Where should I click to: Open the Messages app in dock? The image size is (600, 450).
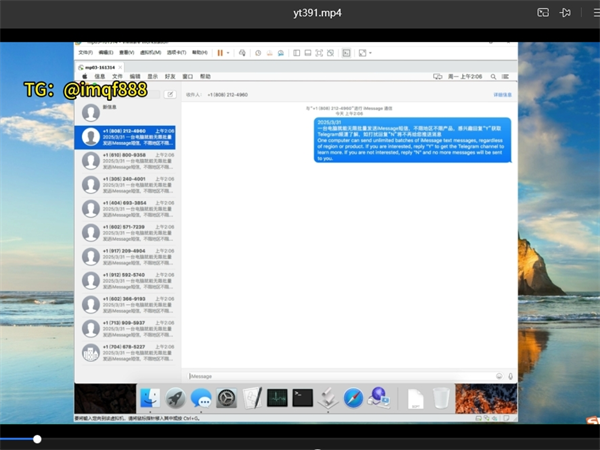[201, 398]
